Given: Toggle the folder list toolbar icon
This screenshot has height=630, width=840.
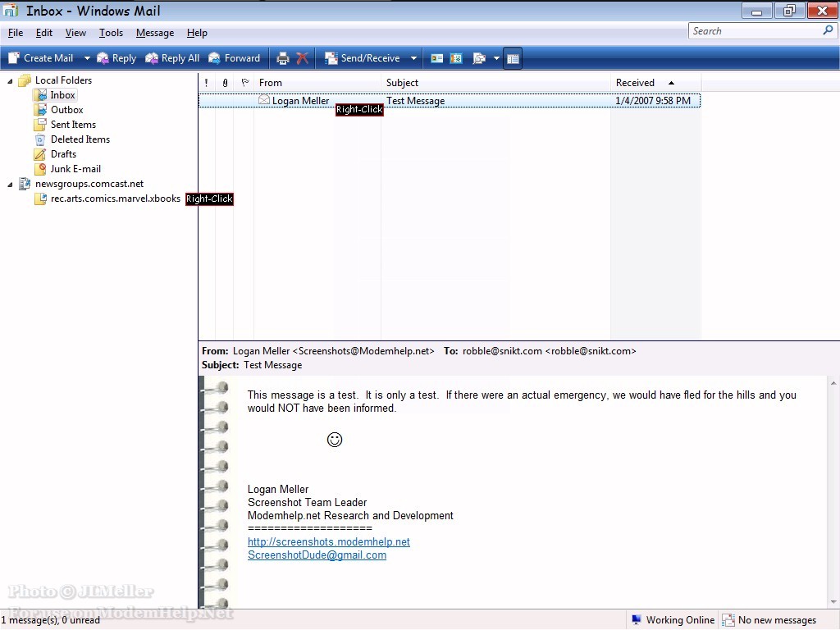Looking at the screenshot, I should point(513,58).
